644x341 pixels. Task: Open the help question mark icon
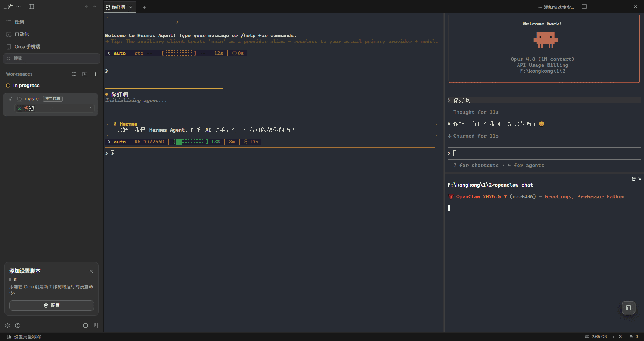(x=18, y=326)
